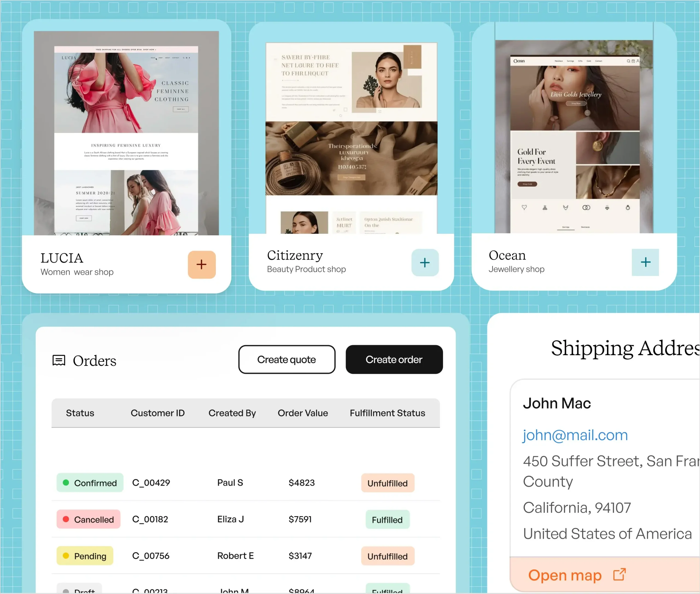Click the John Mac recipient name

(557, 403)
